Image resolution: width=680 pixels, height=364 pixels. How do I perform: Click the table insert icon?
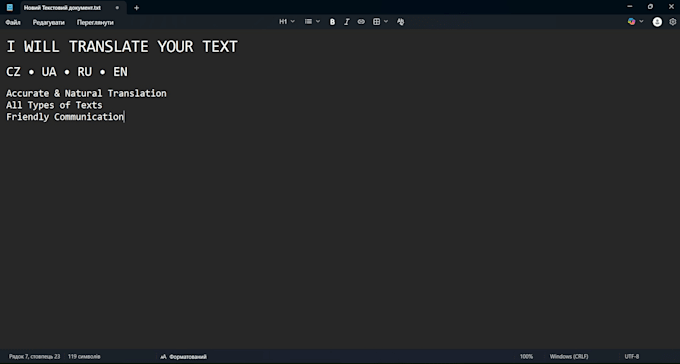tap(376, 22)
